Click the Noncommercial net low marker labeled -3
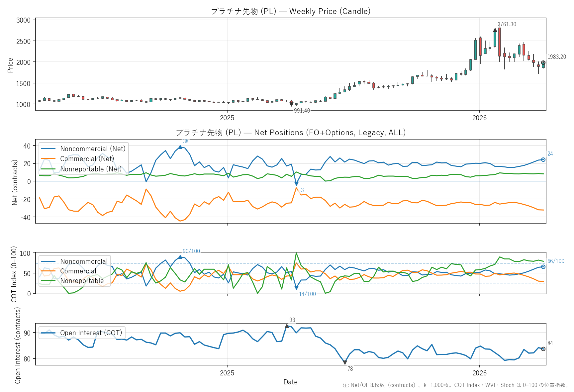Viewport: 574px width, 392px height. point(296,184)
